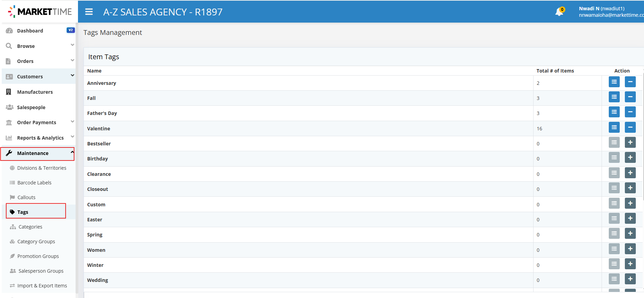Go to Barcode Labels
This screenshot has height=298, width=644.
[34, 183]
